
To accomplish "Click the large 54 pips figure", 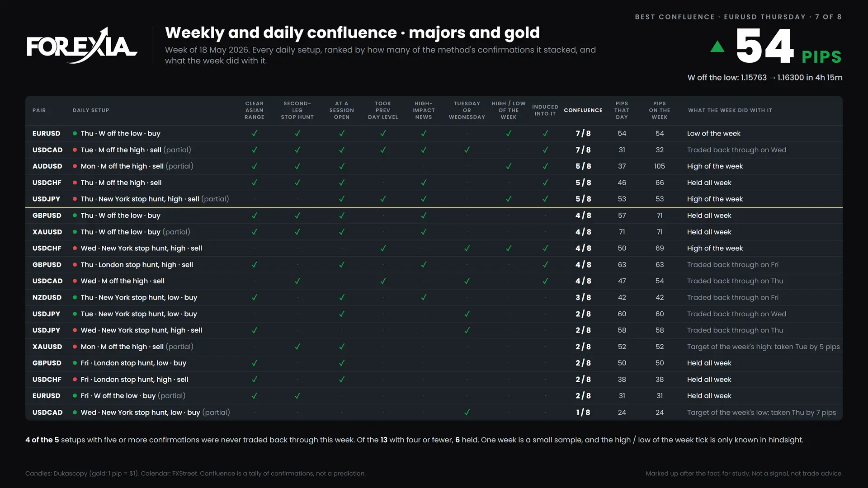I will click(x=764, y=46).
